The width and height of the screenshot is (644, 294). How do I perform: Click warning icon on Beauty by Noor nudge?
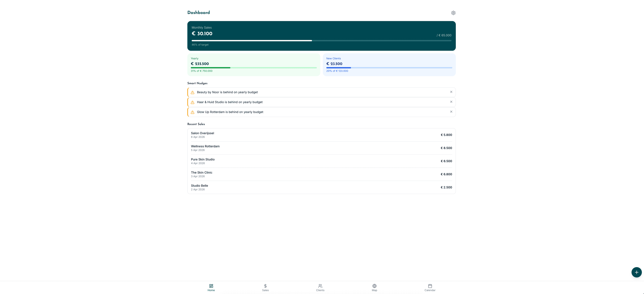[x=193, y=93]
